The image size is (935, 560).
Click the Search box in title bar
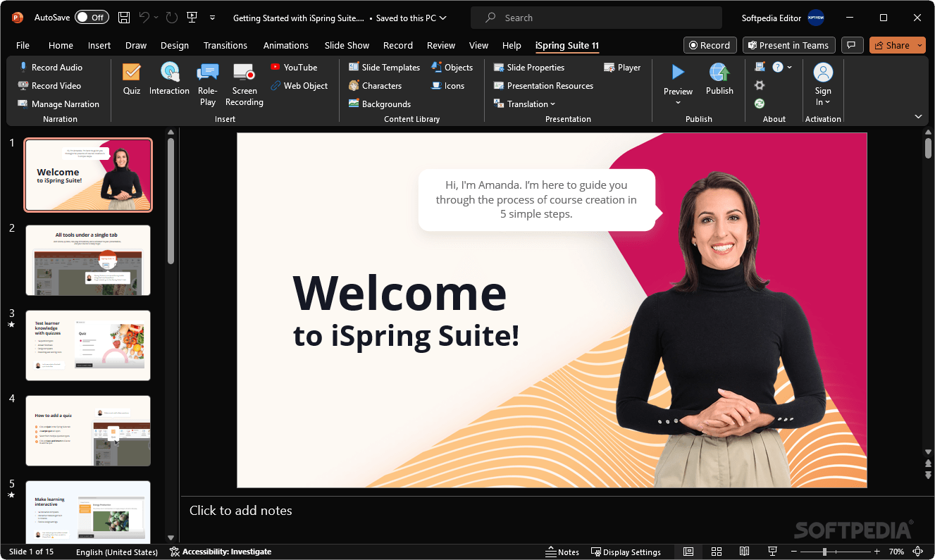(x=596, y=18)
